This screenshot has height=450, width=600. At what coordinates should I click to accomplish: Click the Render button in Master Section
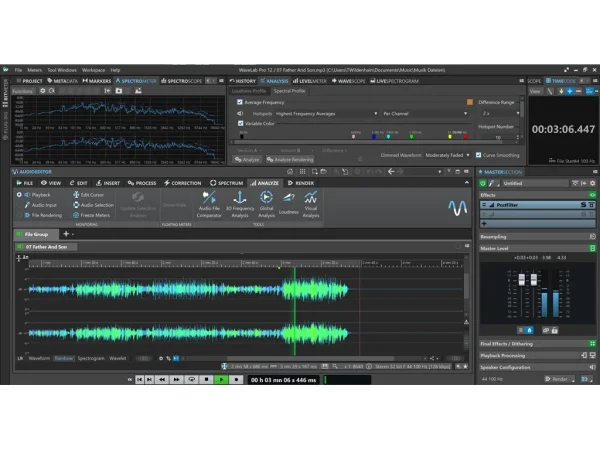coord(559,379)
